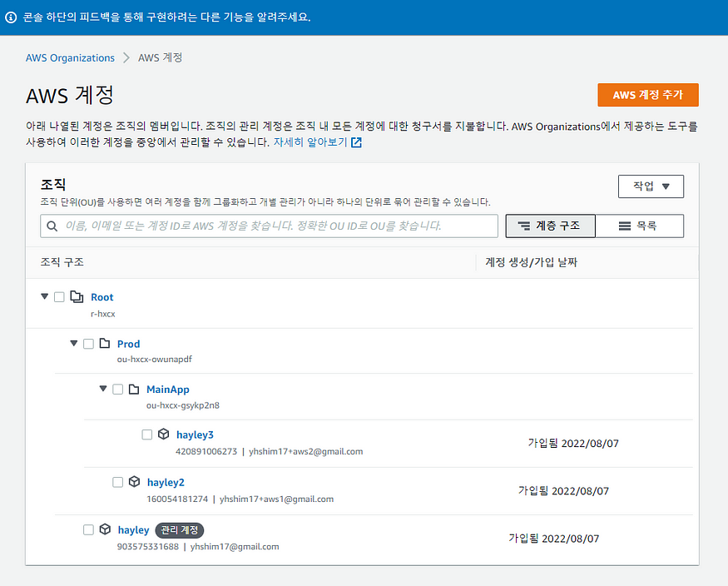Open the Root link
Screen dimensions: 728x586
pyautogui.click(x=102, y=297)
